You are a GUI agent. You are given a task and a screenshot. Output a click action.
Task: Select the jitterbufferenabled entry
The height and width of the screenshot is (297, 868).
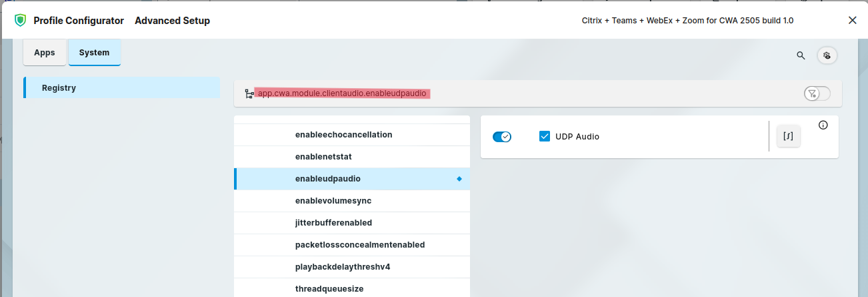pos(333,223)
